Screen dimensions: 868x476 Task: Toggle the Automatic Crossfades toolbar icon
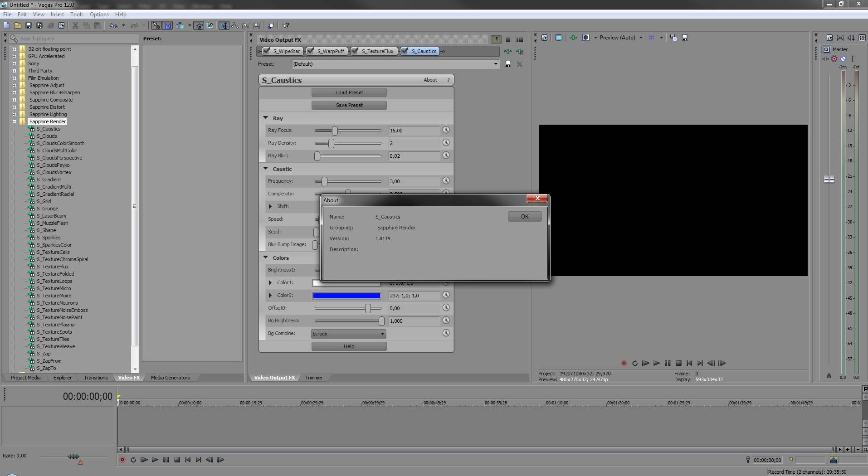(167, 26)
